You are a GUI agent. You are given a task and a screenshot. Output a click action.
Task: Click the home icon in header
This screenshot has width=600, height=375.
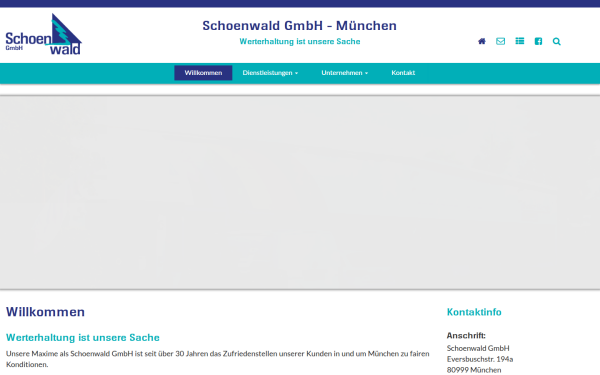(x=482, y=41)
